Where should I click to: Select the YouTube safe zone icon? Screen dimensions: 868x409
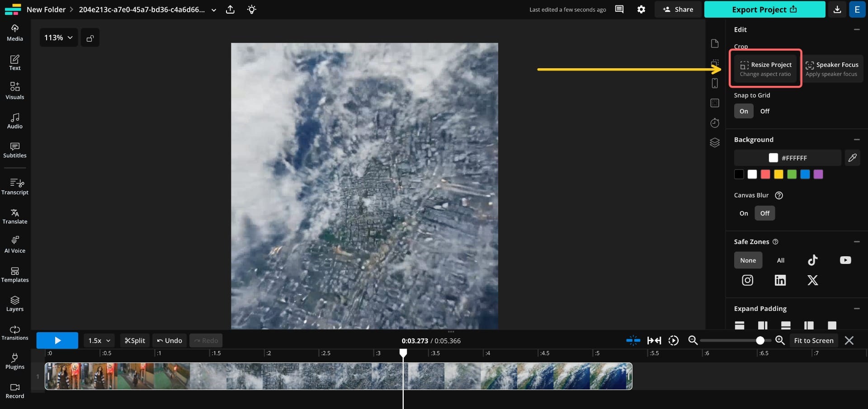tap(845, 260)
